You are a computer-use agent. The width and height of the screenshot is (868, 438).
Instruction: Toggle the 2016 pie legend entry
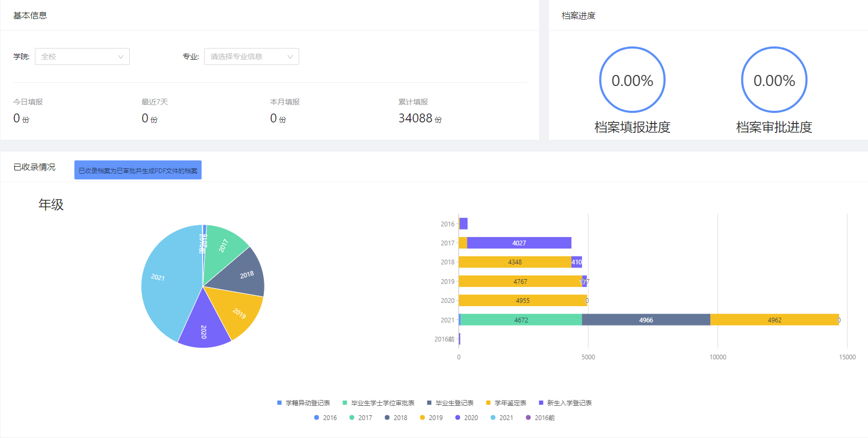pos(326,418)
